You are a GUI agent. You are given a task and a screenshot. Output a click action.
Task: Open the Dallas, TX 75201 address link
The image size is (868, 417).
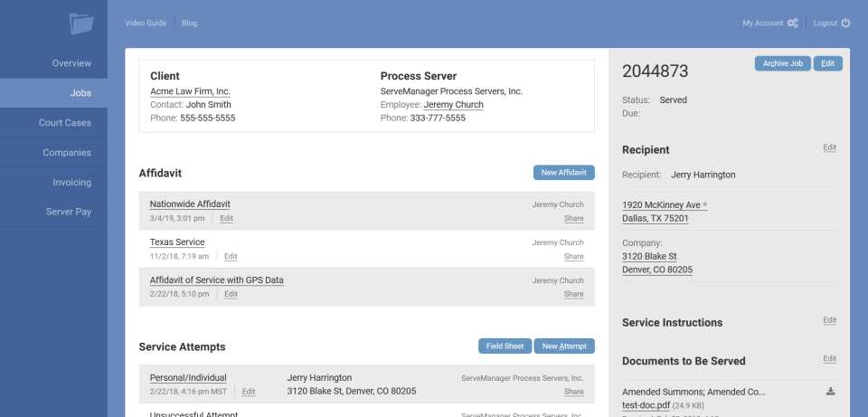click(x=655, y=218)
